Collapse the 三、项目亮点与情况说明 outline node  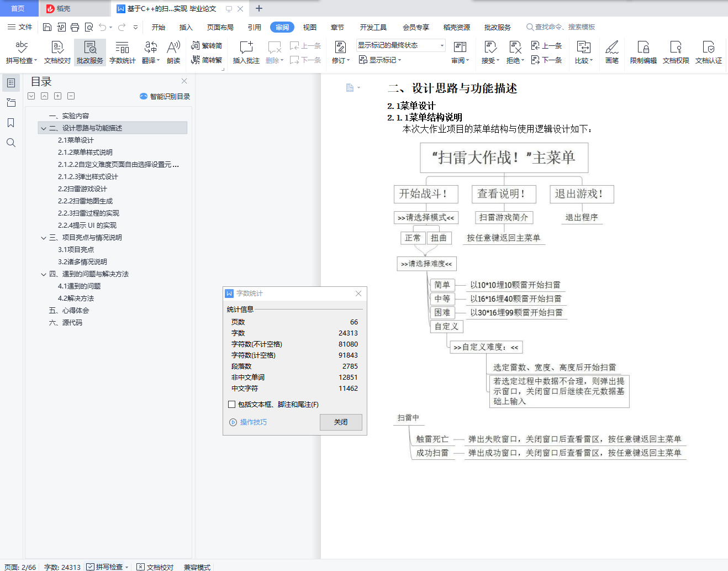coord(44,238)
